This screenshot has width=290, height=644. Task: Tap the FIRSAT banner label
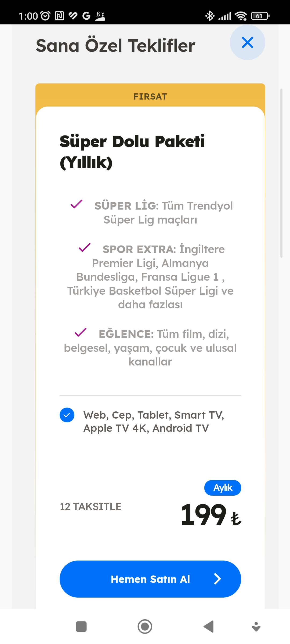150,96
